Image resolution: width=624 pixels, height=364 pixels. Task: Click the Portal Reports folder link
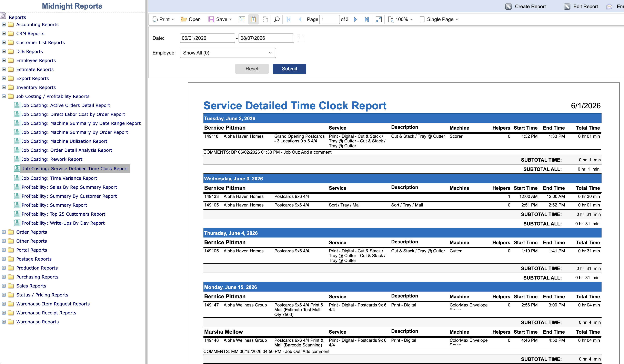[x=31, y=250]
